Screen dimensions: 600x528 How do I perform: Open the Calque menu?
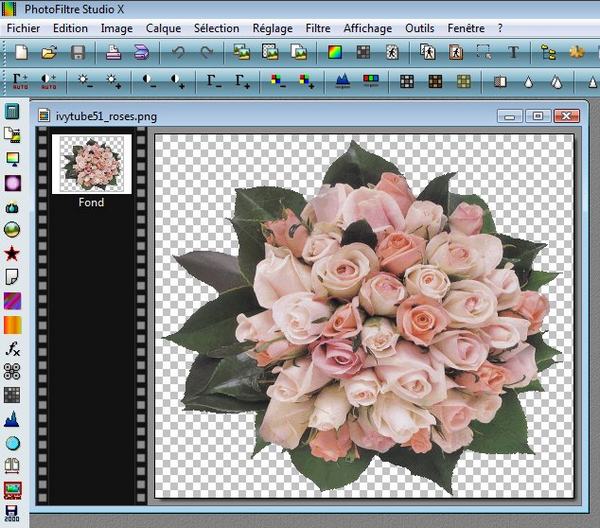[163, 28]
